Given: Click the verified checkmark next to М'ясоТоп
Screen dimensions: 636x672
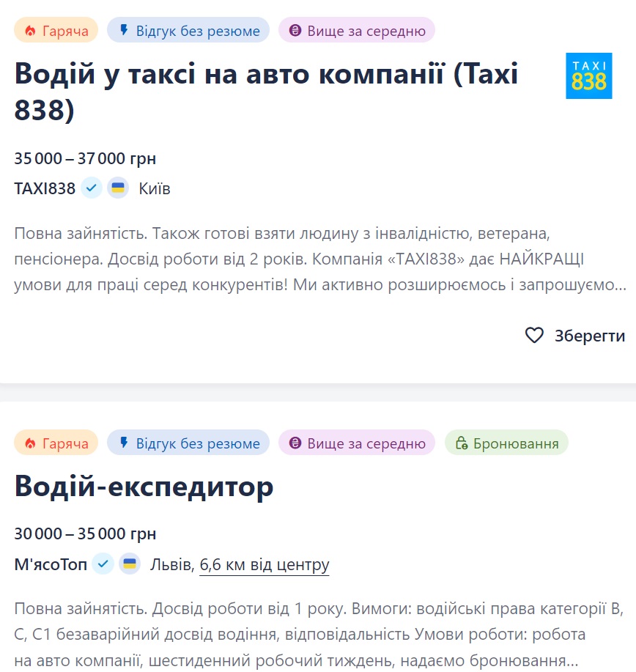Looking at the screenshot, I should 103,564.
